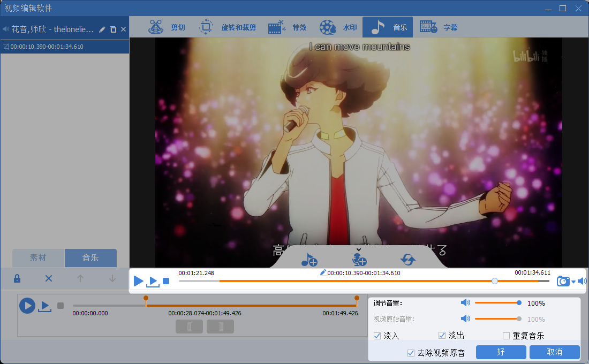This screenshot has width=589, height=364.
Task: Play the selected segment in the video preview
Action: [153, 282]
